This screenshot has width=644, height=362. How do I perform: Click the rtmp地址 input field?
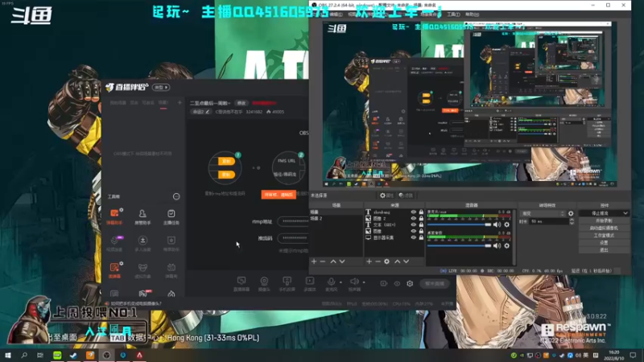coord(293,221)
